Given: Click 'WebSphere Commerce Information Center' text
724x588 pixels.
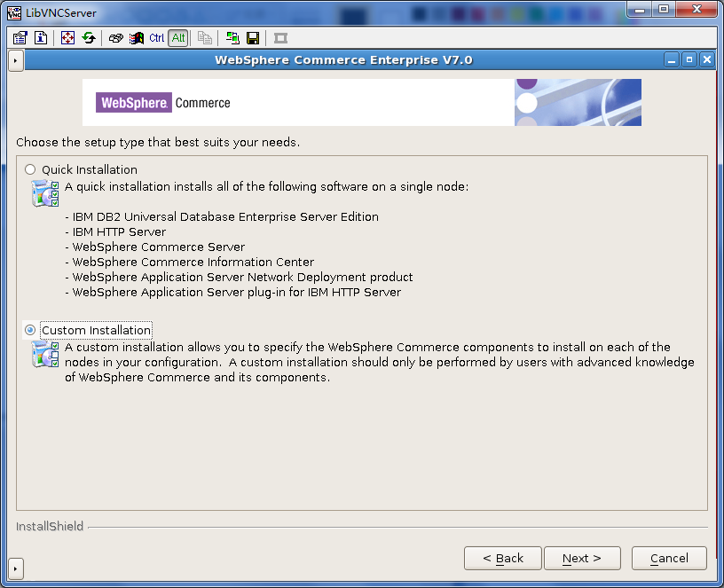Looking at the screenshot, I should [193, 263].
